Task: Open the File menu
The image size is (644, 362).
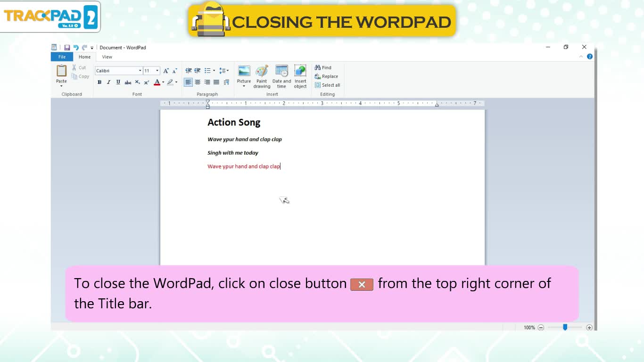Action: point(62,57)
